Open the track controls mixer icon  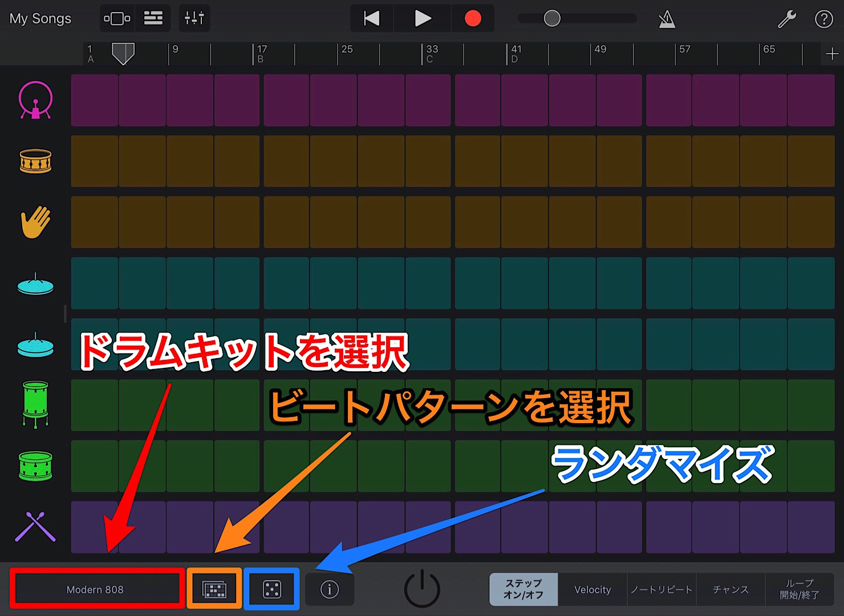coord(194,18)
